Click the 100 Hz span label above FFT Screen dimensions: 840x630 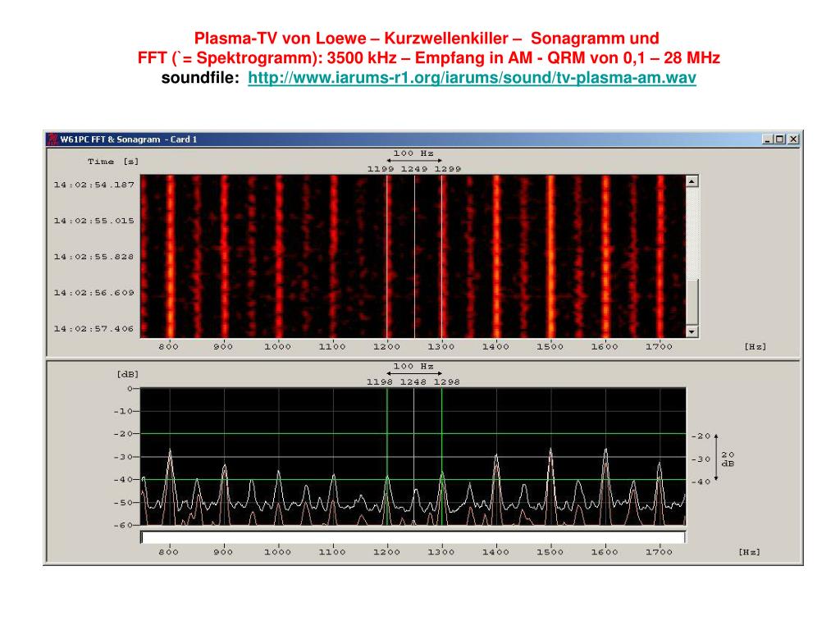[413, 367]
